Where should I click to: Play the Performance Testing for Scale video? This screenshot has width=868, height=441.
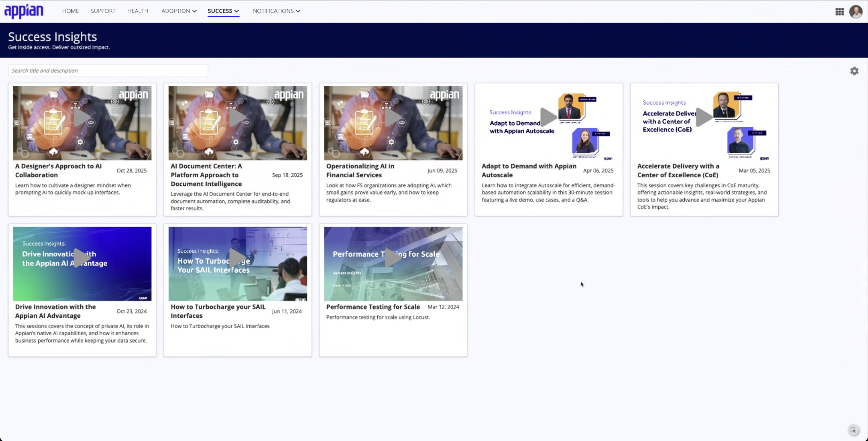click(x=393, y=258)
